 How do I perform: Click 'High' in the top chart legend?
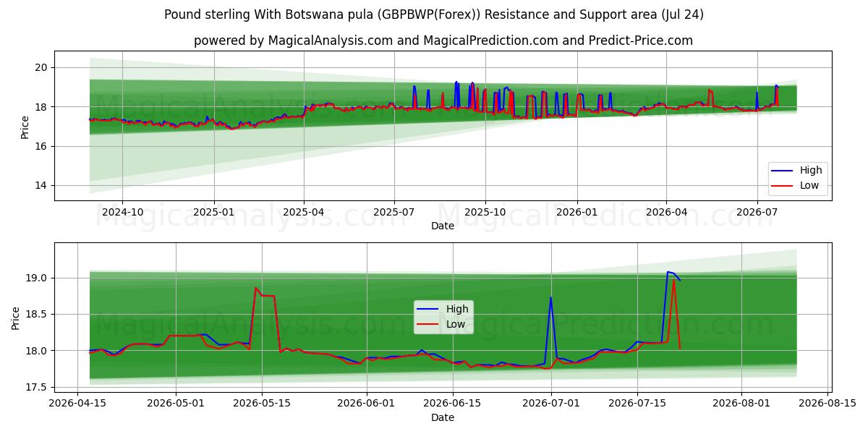810,171
